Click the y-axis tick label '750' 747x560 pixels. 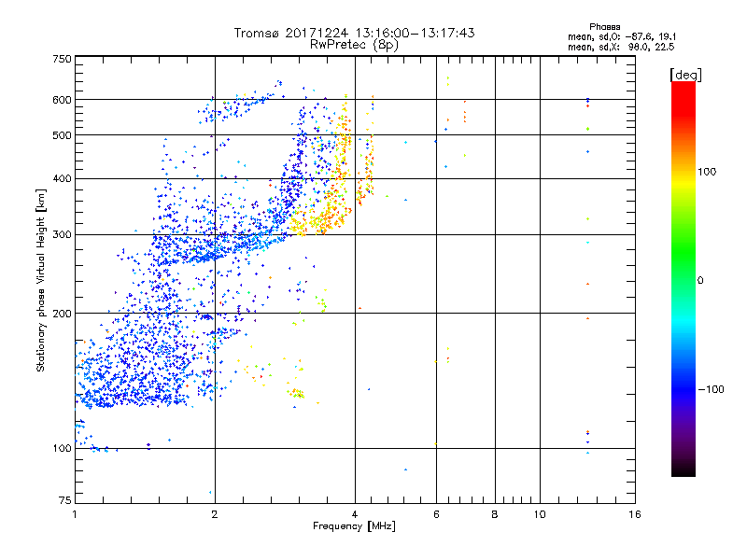(x=62, y=59)
